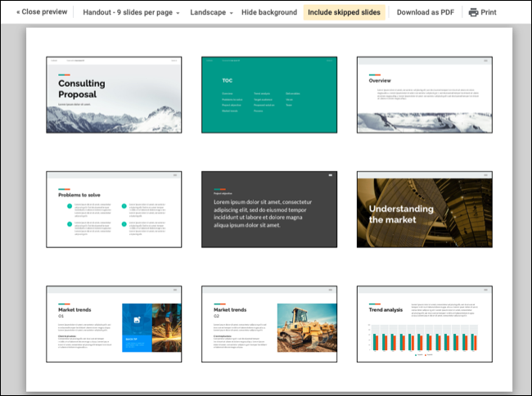Disable Include skipped slides

pos(344,12)
